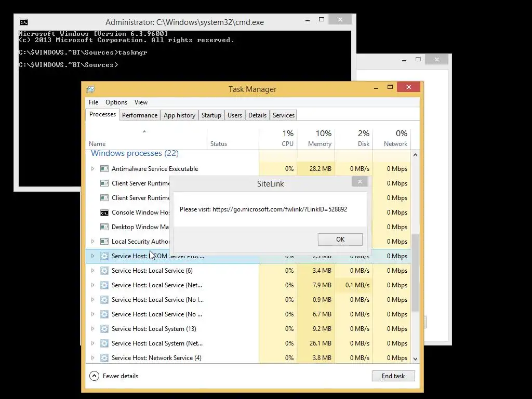Screen dimensions: 532x399
Task: Select Service Host: Local Service (6) row text
Action: pos(152,271)
